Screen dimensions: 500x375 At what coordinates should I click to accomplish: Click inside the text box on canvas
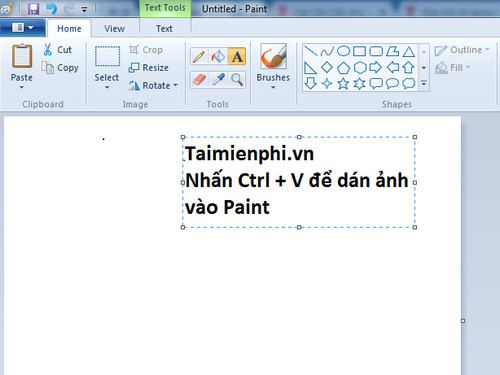299,182
